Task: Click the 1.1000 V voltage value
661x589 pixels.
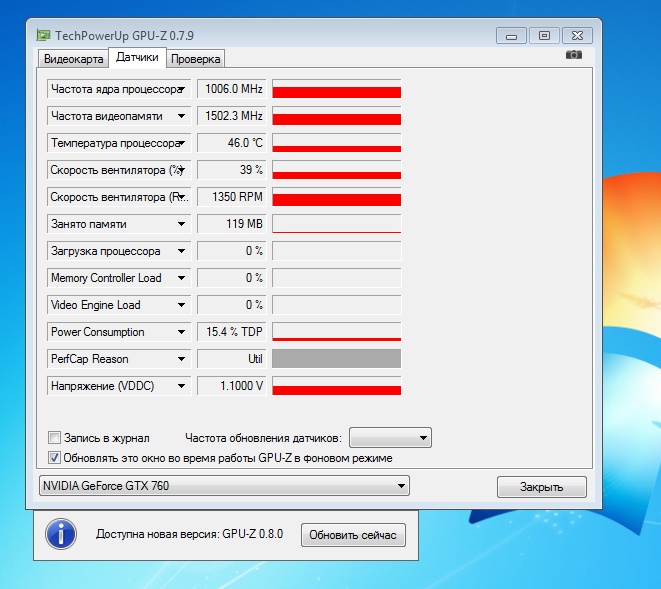Action: 232,386
